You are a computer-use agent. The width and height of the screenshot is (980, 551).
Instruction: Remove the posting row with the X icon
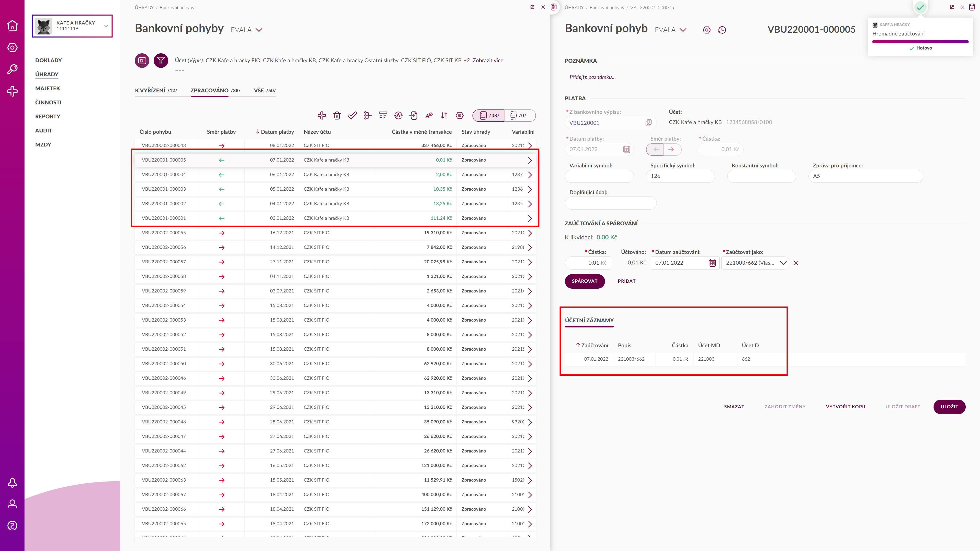click(796, 263)
